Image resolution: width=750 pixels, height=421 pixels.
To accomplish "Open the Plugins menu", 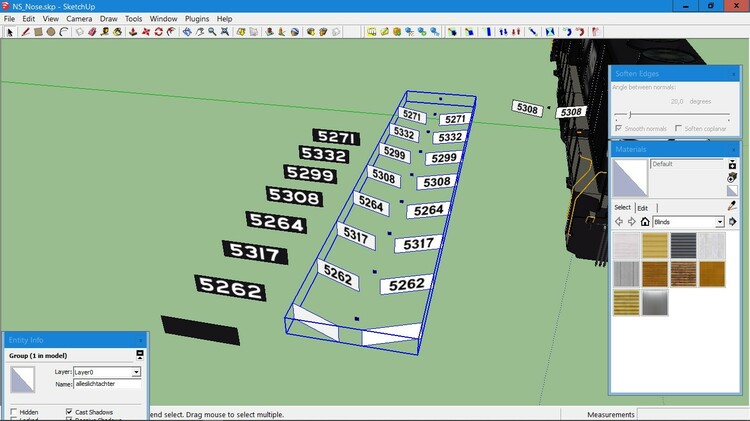I will pos(197,19).
